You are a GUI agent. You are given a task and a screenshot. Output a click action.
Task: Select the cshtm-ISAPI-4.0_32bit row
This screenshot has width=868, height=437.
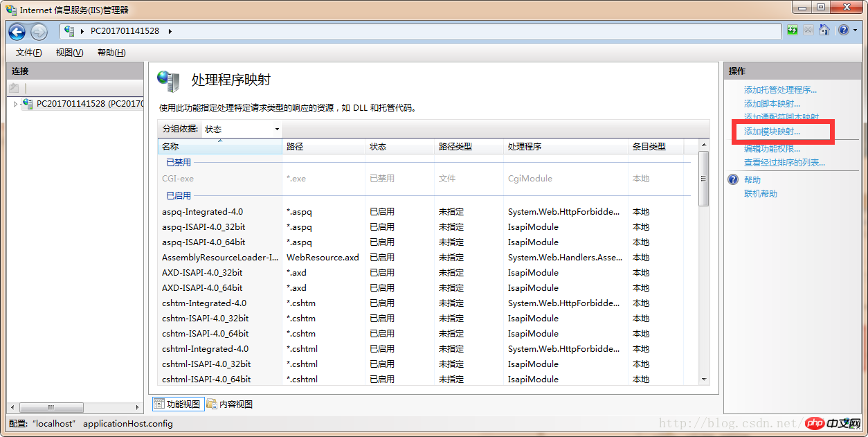point(427,319)
